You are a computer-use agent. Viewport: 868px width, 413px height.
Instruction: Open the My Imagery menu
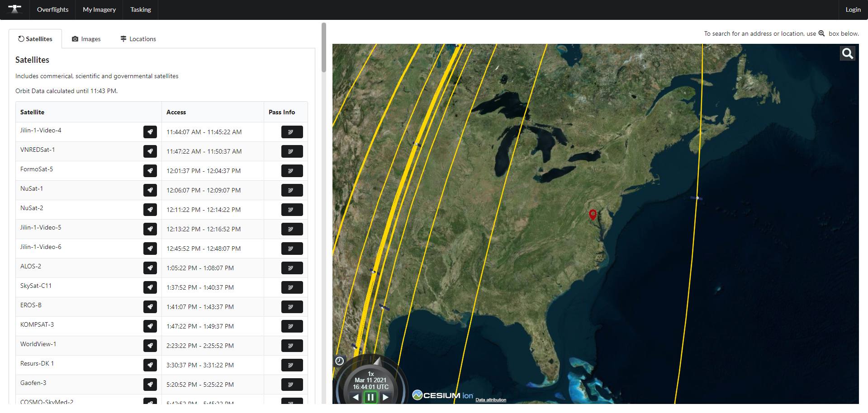coord(99,9)
